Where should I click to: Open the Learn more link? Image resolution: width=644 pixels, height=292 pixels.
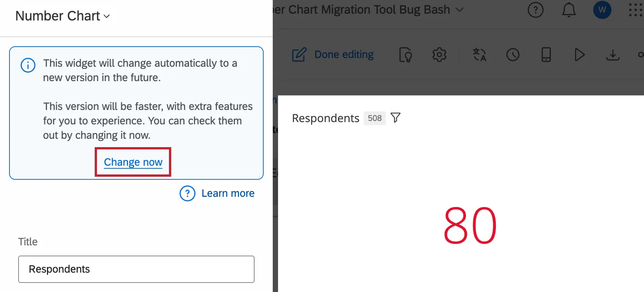[228, 193]
